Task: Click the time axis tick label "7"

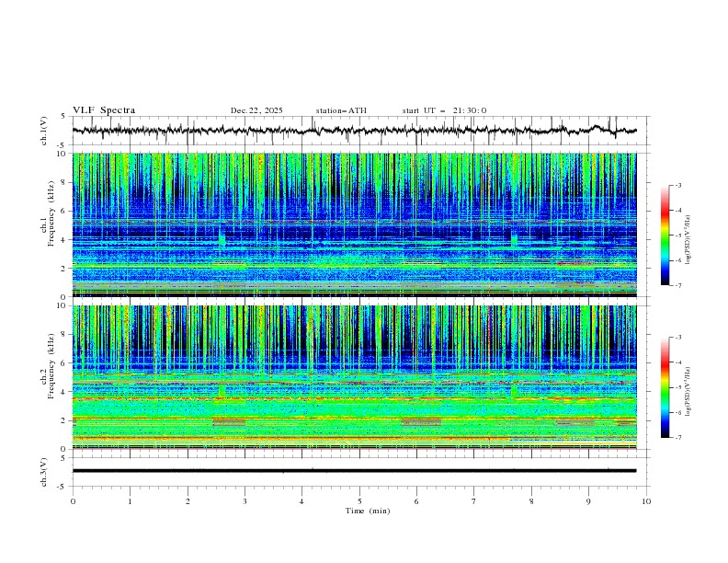Action: coord(474,501)
